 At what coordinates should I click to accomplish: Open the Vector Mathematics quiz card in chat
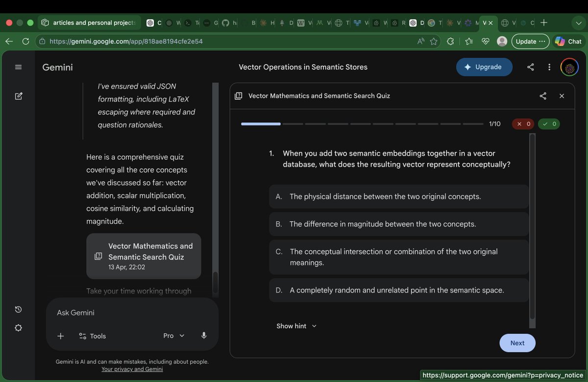coord(144,256)
